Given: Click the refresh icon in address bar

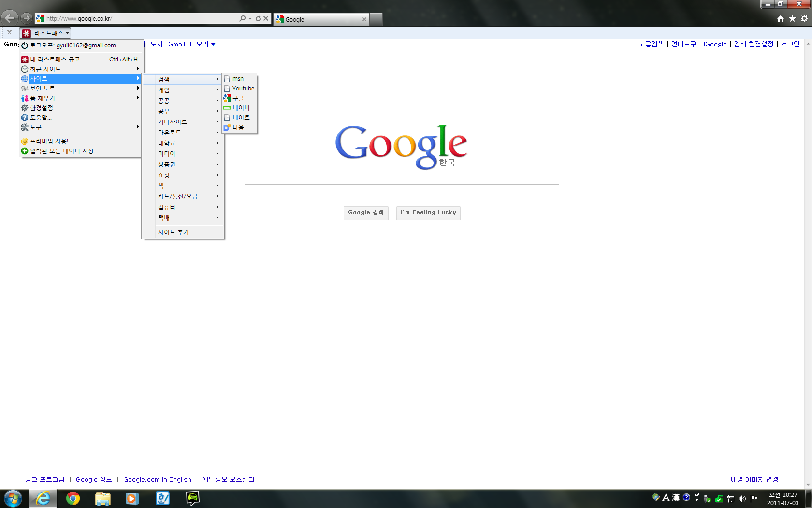Looking at the screenshot, I should pyautogui.click(x=258, y=18).
